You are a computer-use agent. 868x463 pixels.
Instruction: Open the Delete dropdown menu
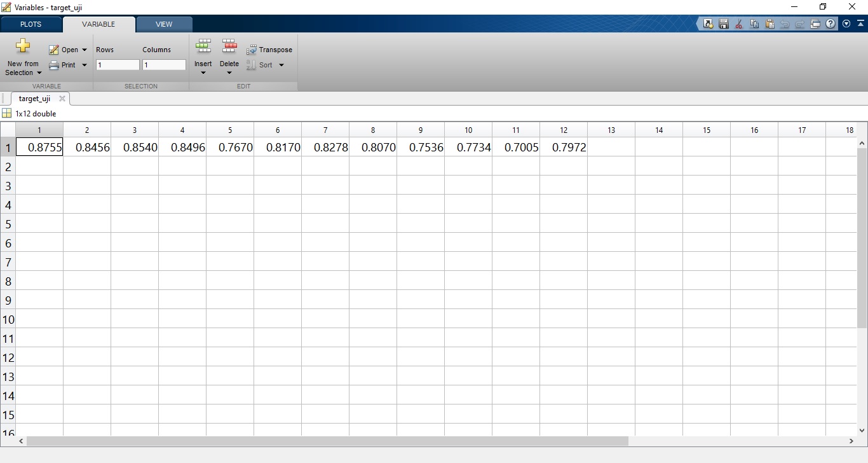point(229,73)
